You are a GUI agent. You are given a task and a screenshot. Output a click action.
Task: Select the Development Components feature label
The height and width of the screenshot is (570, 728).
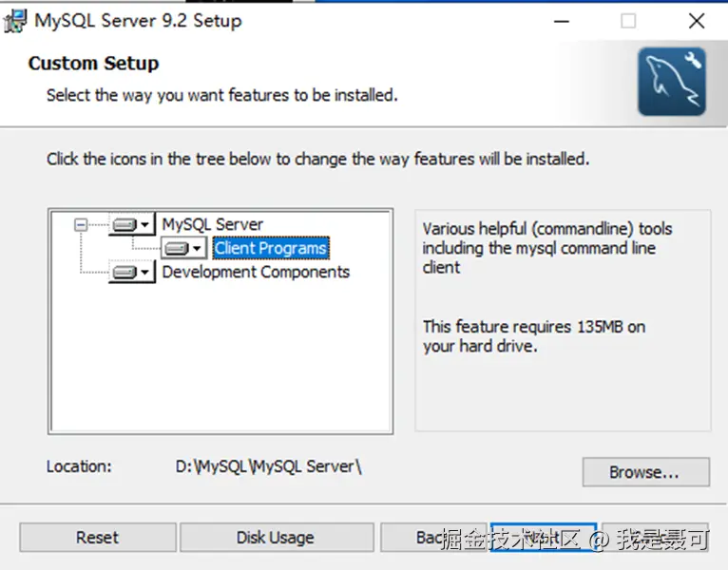click(256, 272)
